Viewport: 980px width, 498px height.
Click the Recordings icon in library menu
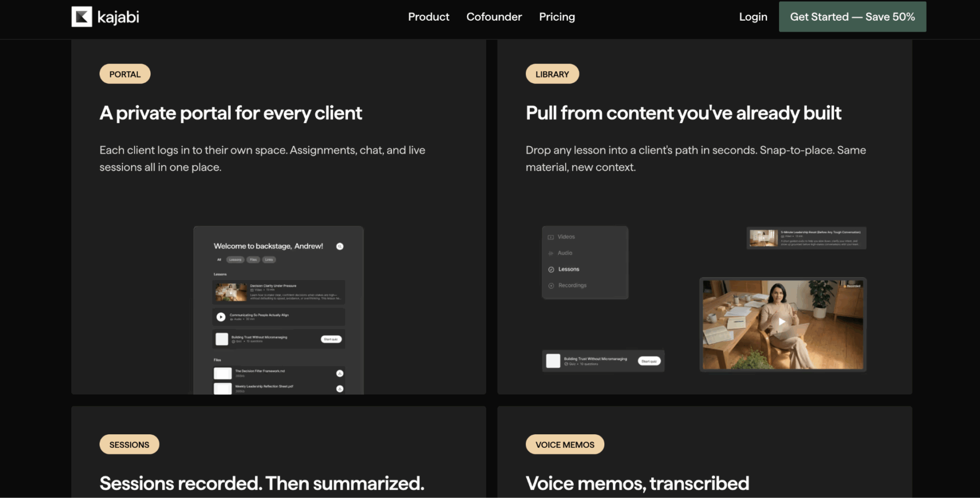click(x=551, y=286)
